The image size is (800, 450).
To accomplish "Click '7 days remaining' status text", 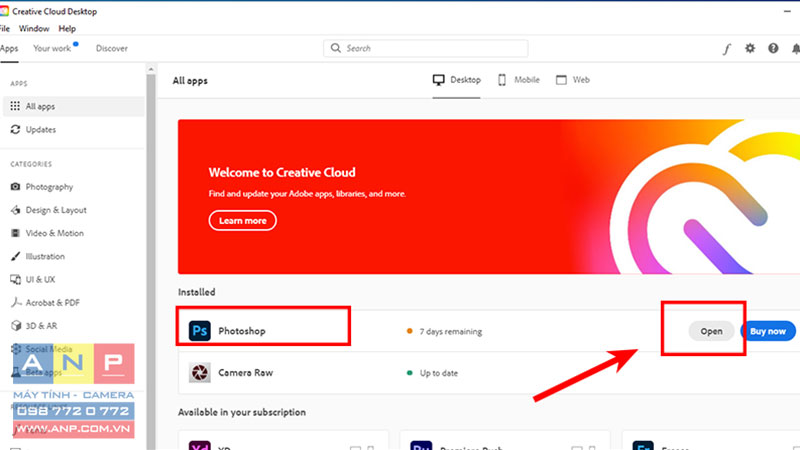I will (451, 331).
